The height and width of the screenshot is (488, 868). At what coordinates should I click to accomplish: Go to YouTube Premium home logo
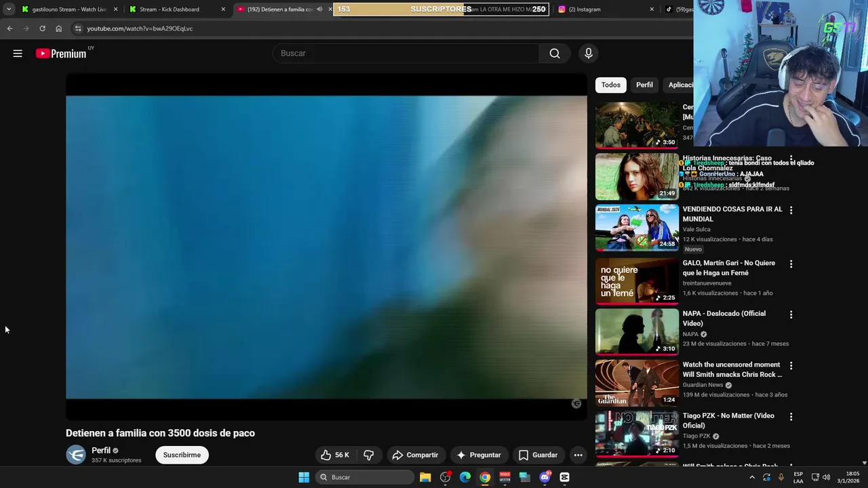[x=62, y=54]
